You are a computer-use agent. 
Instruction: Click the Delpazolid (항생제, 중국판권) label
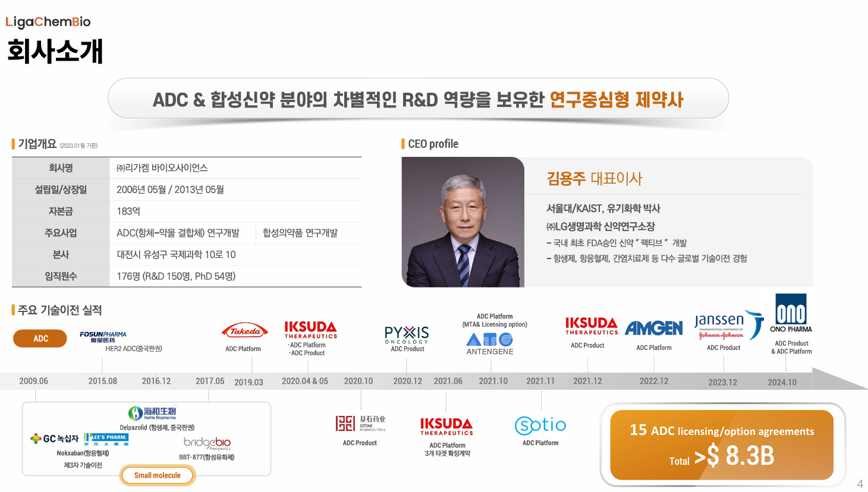(157, 428)
